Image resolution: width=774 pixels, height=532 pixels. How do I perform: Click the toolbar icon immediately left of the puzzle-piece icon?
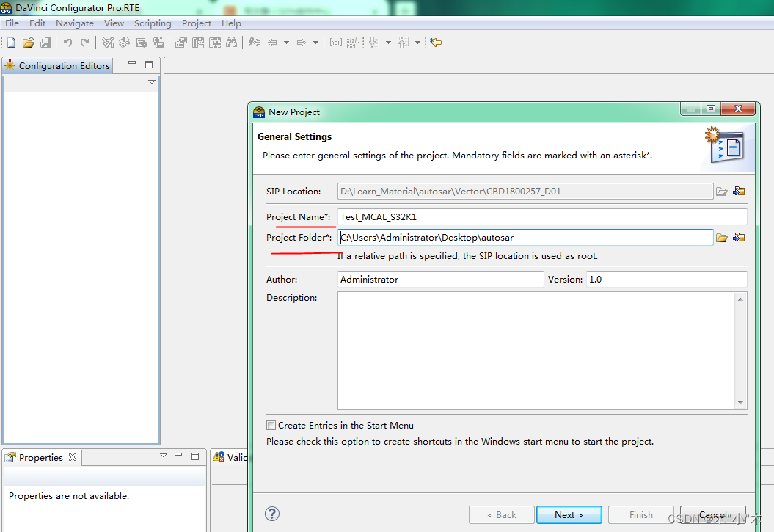pyautogui.click(x=198, y=43)
